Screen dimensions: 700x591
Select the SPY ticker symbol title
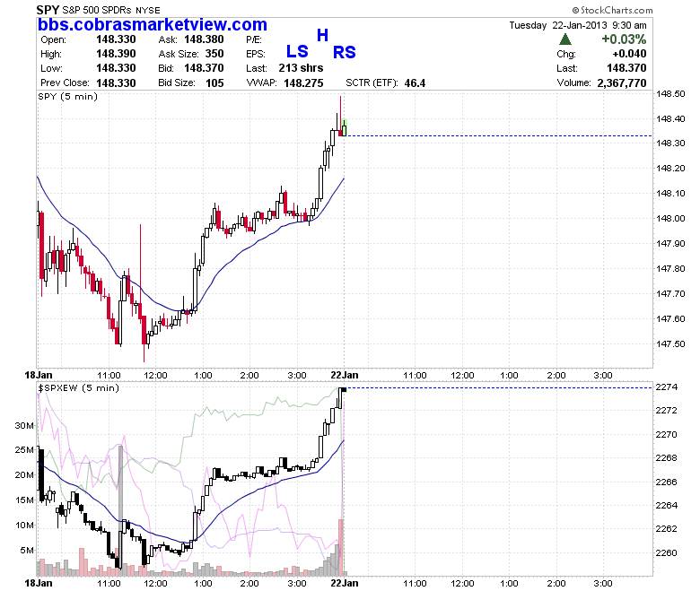(x=48, y=10)
